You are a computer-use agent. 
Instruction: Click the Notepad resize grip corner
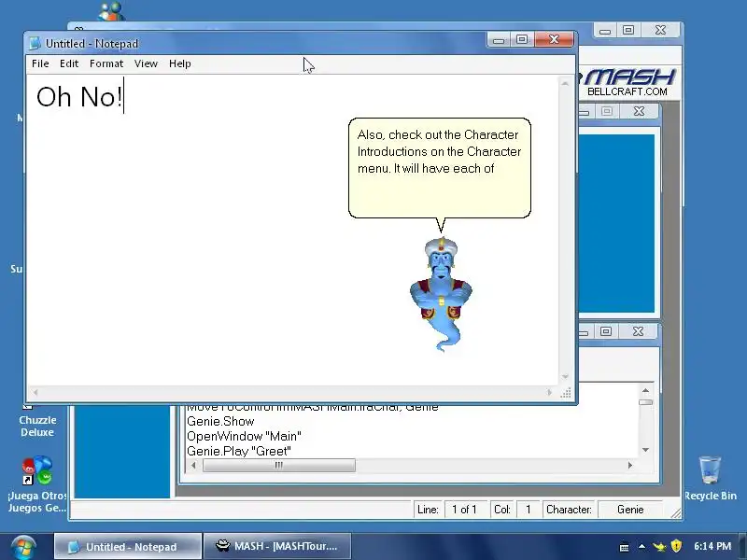coord(566,393)
